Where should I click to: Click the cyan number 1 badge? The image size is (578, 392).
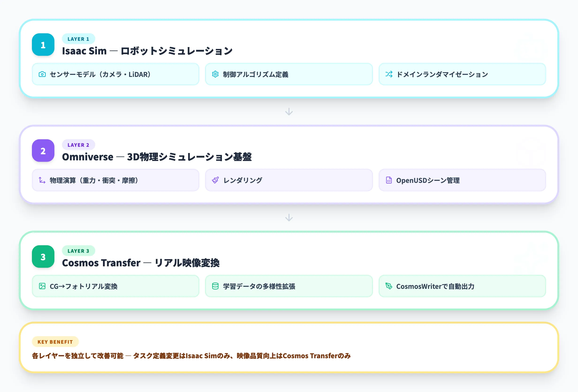tap(43, 45)
